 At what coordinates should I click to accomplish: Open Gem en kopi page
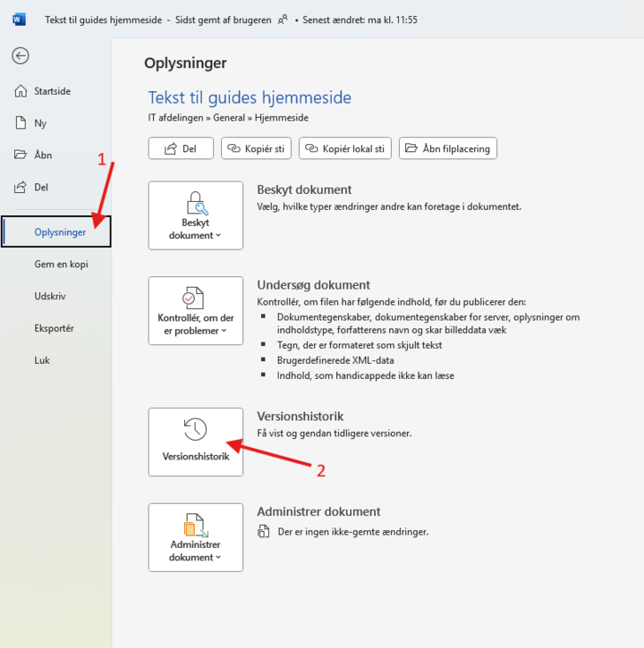coord(61,264)
